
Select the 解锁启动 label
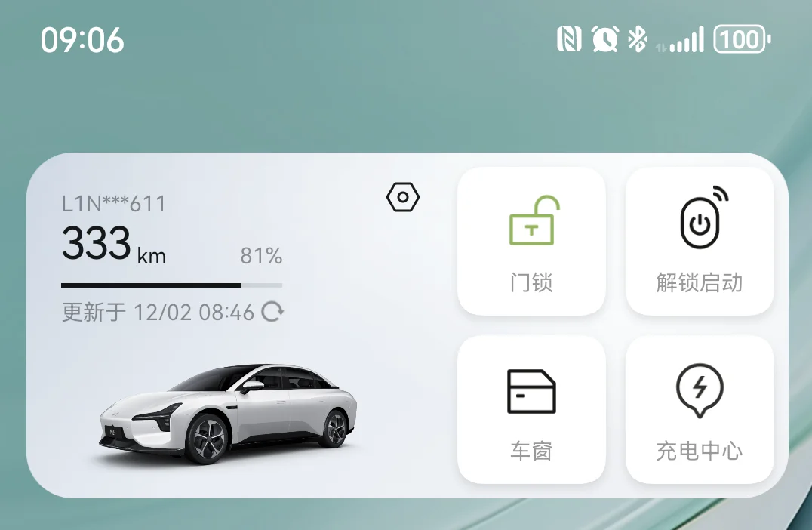tap(700, 283)
